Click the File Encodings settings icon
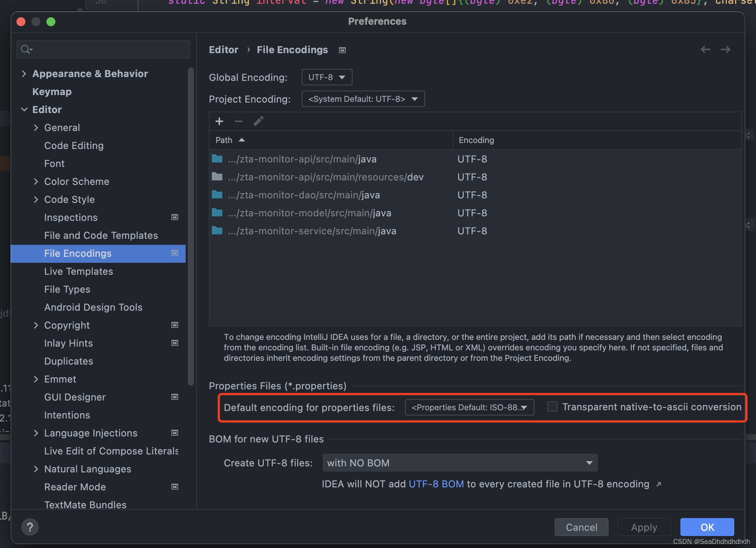Image resolution: width=756 pixels, height=548 pixels. point(175,253)
